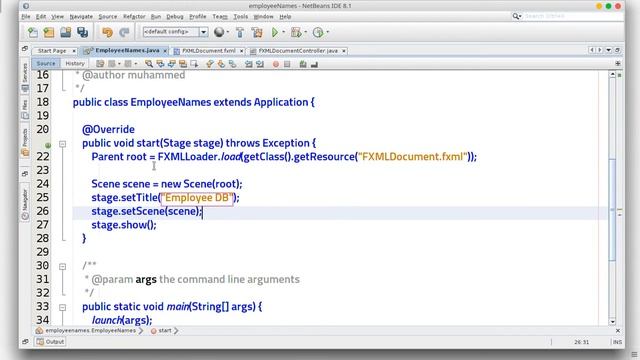Collapse the main method code fold
The width and height of the screenshot is (640, 360).
(62, 307)
